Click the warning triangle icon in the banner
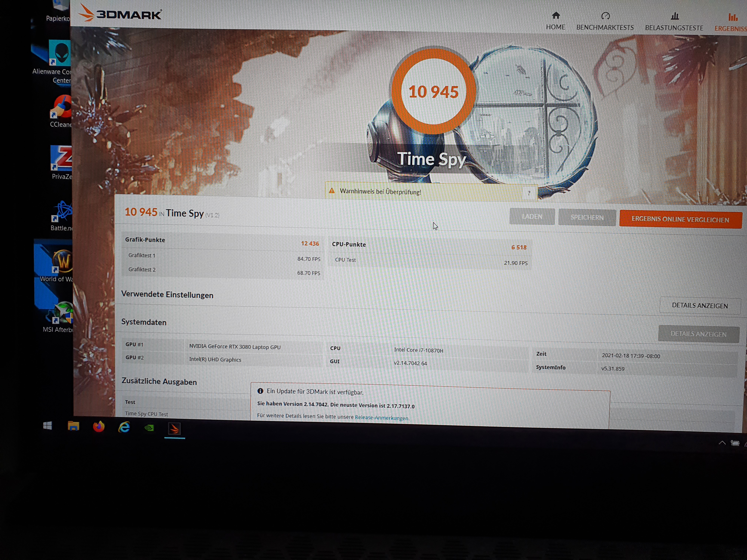This screenshot has width=747, height=560. [332, 191]
